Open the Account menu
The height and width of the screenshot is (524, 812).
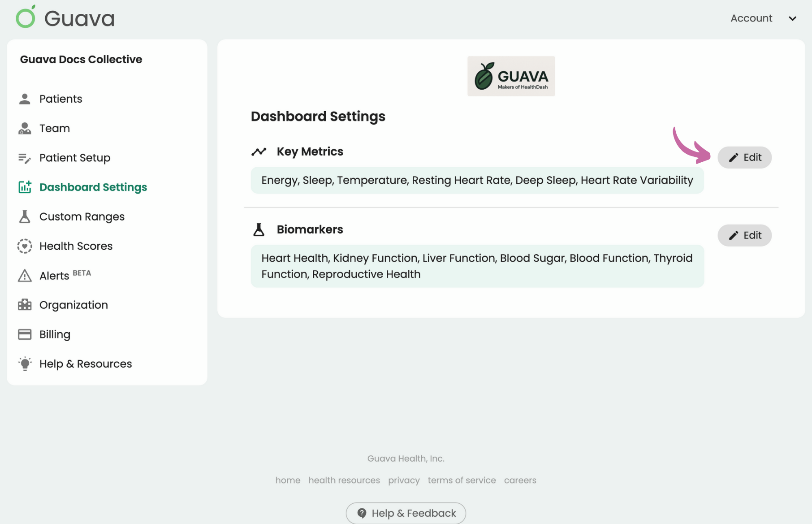[x=764, y=18]
